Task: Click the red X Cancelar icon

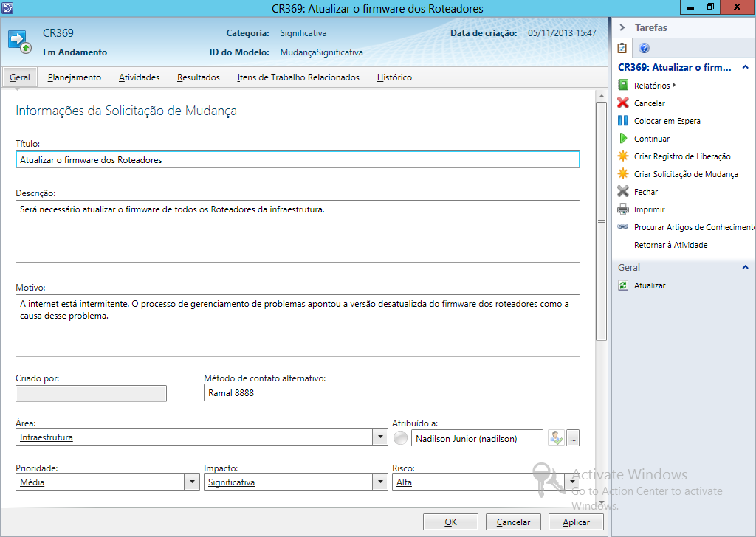Action: click(623, 103)
